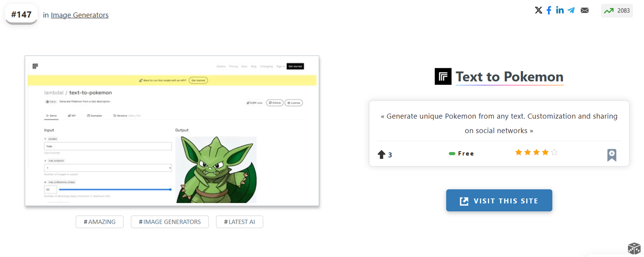The image size is (644, 257).
Task: Share on X (Twitter) icon
Action: pos(539,10)
